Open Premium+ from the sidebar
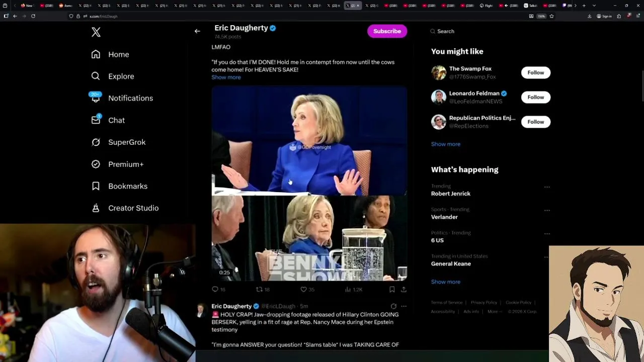644x362 pixels. [118, 164]
